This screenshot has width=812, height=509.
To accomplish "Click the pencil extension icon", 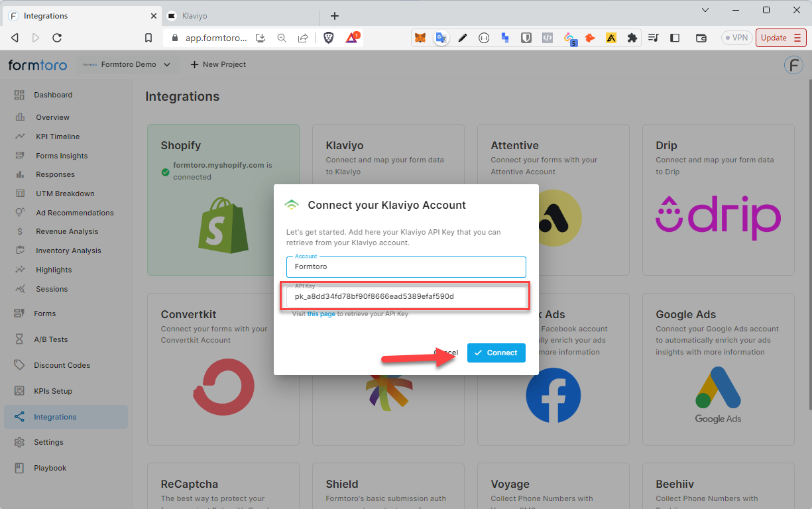I will pos(463,38).
